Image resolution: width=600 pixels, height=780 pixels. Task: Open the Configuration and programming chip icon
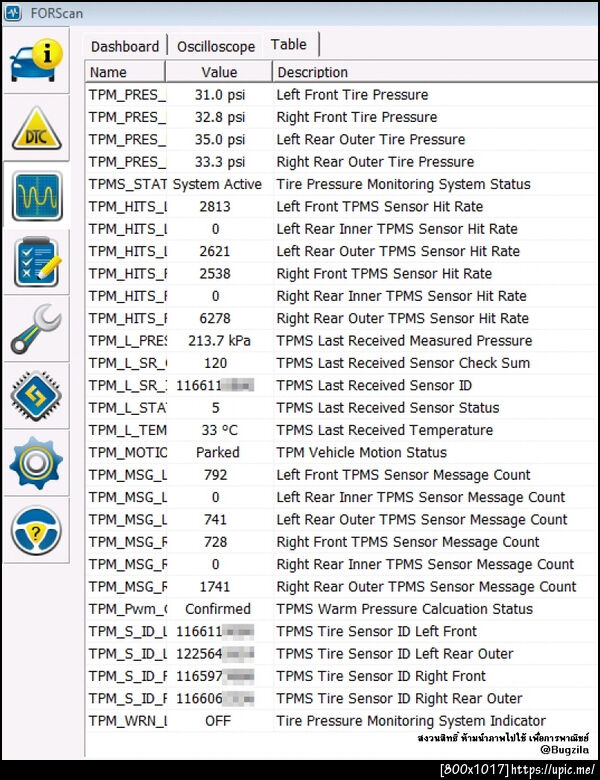tap(36, 396)
